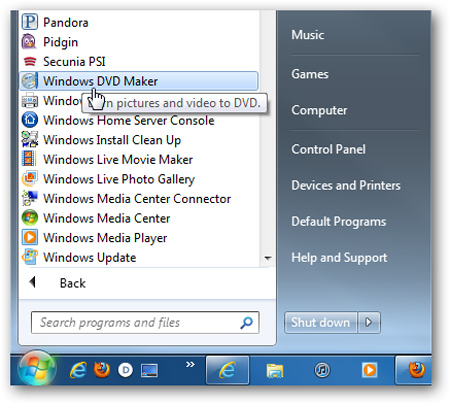Viewport: 450px width, 404px height.
Task: Show hidden quick launch items chevron
Action: coord(190,364)
